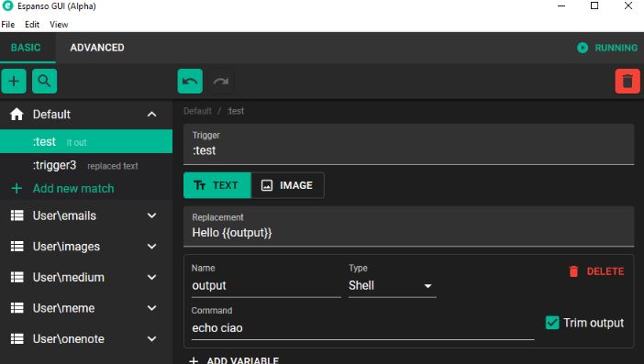
Task: Focus the Replacement text field
Action: coord(408,226)
